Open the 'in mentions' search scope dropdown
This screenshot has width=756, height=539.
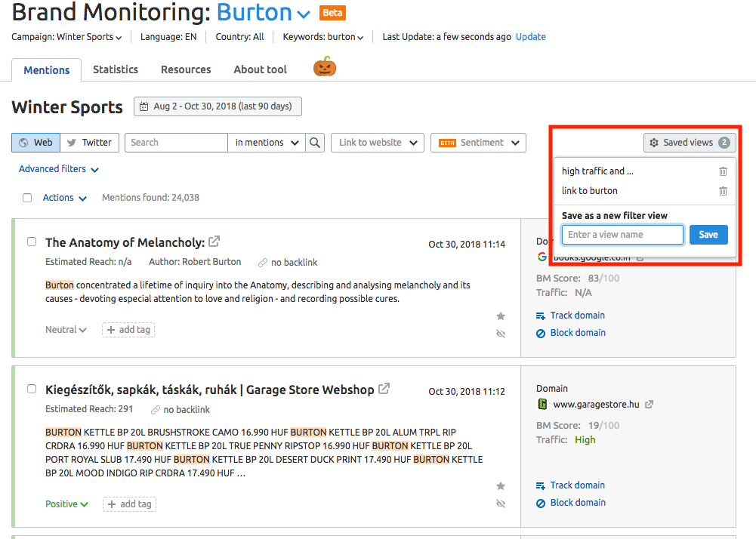coord(267,143)
